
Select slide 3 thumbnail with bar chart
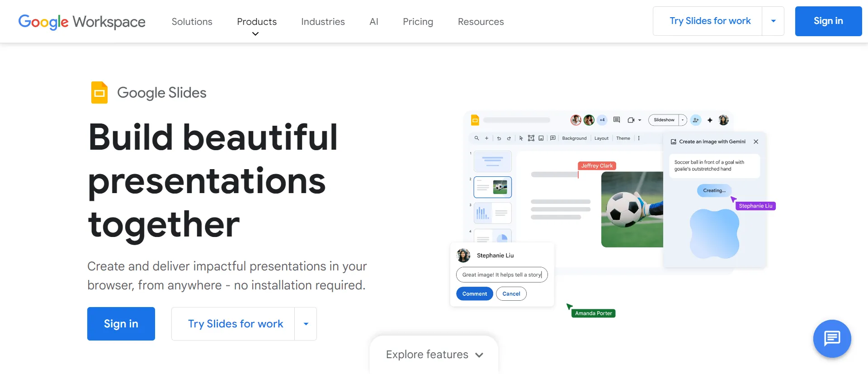click(493, 213)
